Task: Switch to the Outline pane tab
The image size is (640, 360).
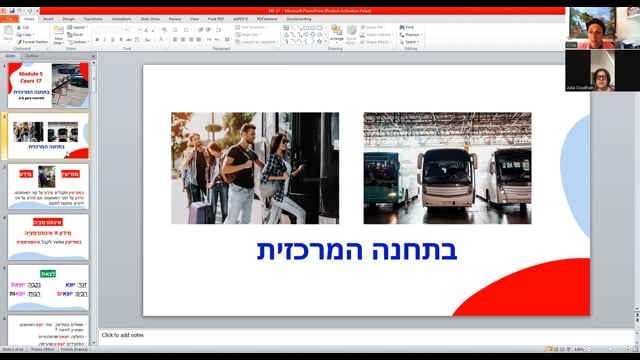Action: (31, 56)
